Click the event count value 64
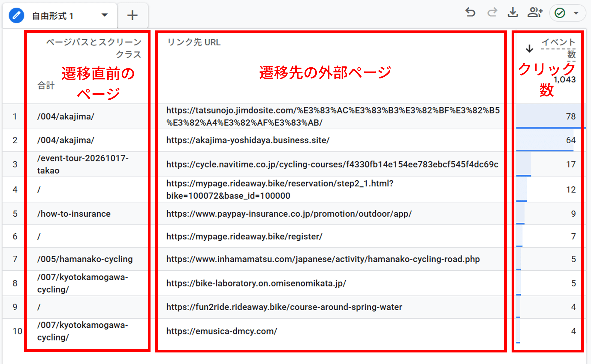 click(x=571, y=140)
